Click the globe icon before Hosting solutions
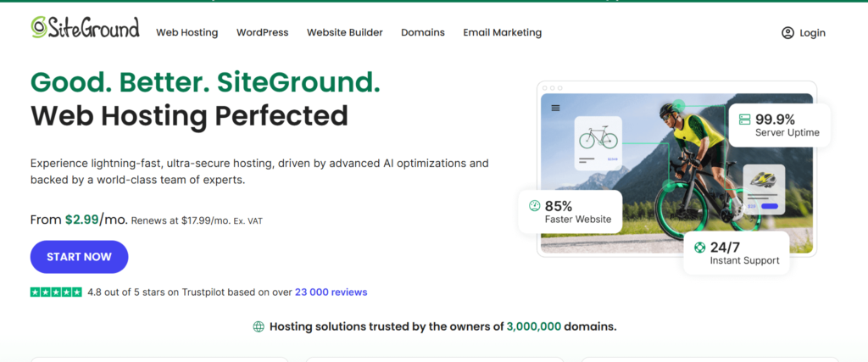The image size is (868, 362). pos(259,326)
